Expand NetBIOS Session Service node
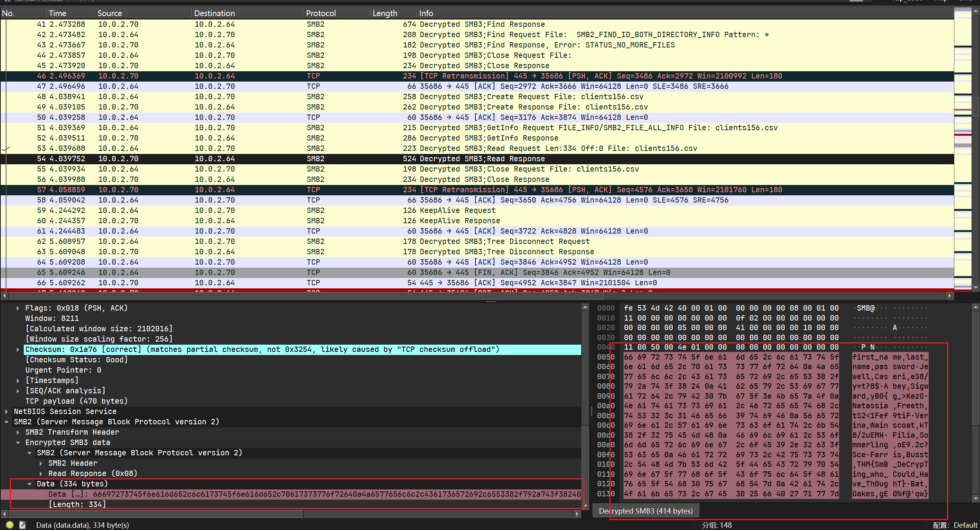This screenshot has width=980, height=530. coord(7,412)
